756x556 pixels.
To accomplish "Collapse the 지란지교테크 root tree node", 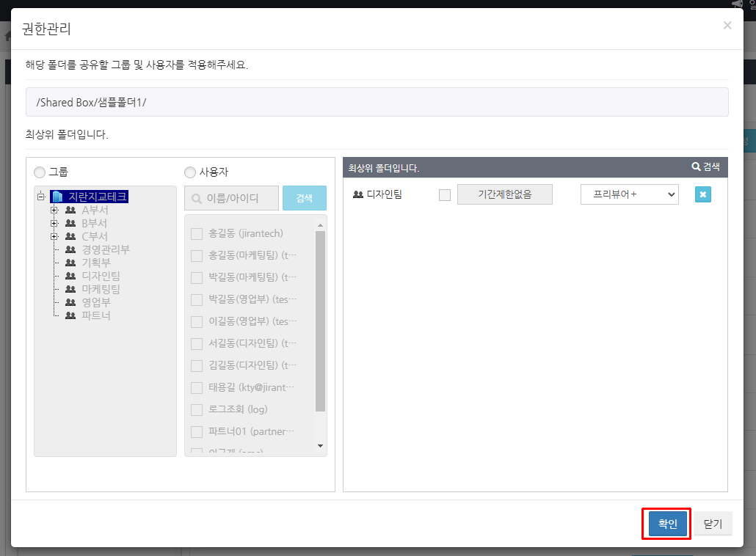I will (x=41, y=197).
